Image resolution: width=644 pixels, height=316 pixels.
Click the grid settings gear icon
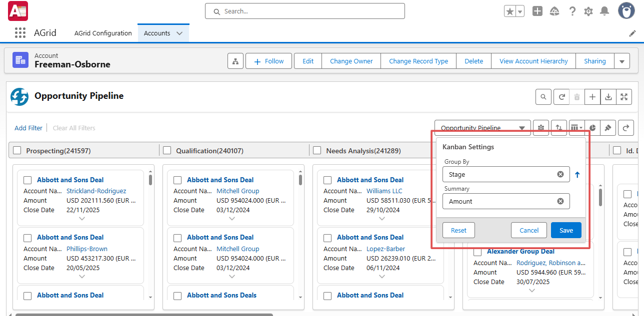pyautogui.click(x=541, y=128)
